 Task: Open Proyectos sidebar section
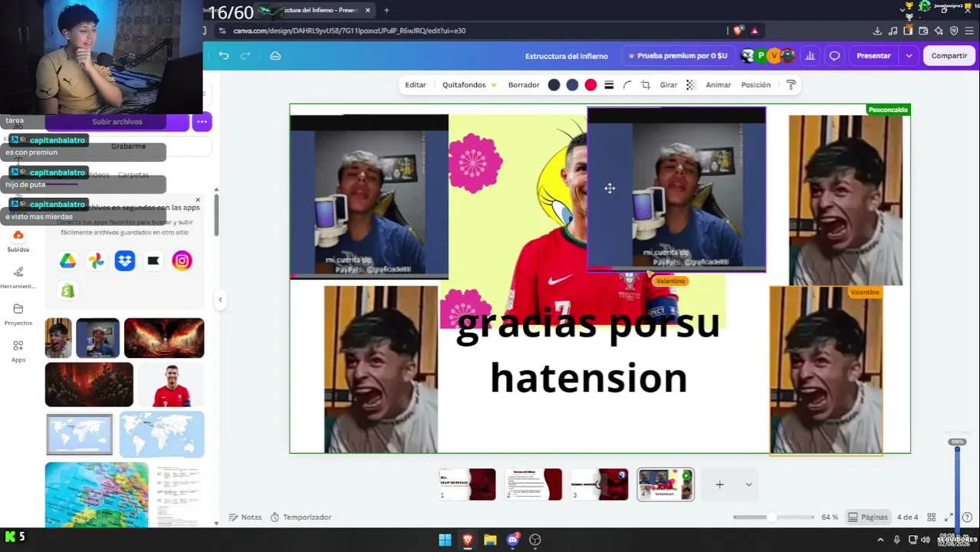point(18,314)
